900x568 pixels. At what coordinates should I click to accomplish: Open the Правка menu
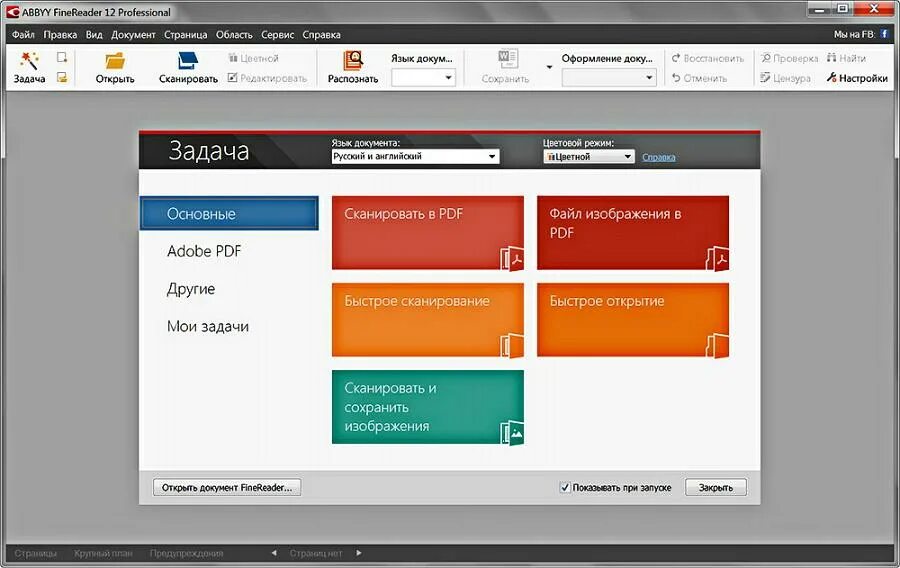coord(60,34)
